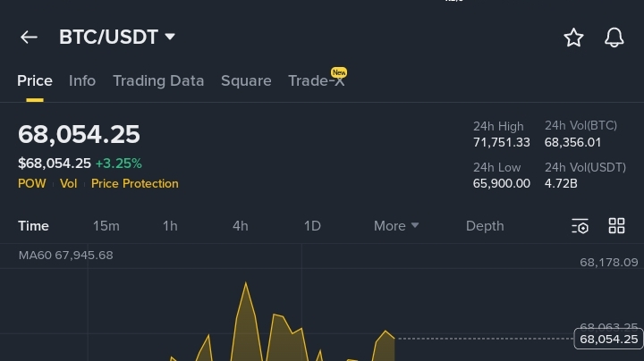644x361 pixels.
Task: Show the Time line chart
Action: click(x=34, y=226)
